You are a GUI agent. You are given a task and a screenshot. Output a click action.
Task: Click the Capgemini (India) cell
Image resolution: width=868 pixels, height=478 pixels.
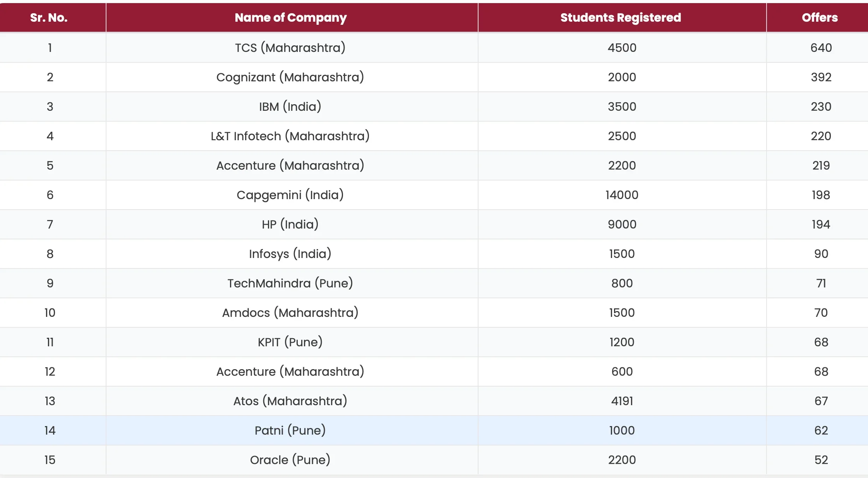[290, 195]
